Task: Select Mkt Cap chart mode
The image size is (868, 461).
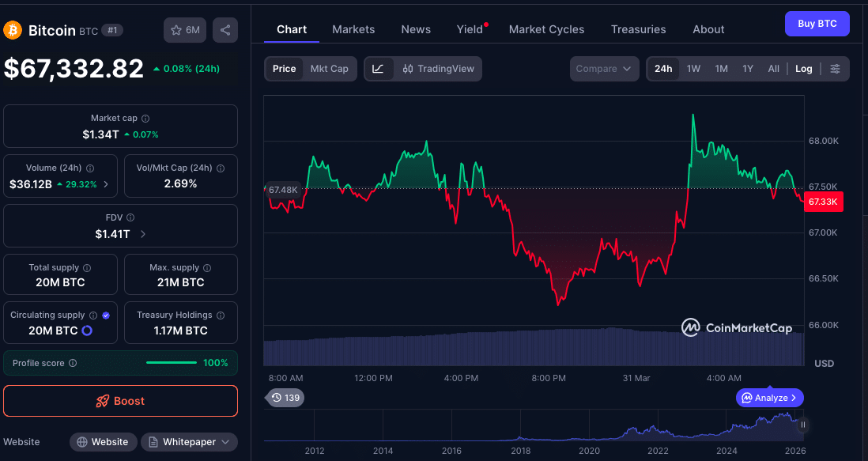Action: (330, 69)
